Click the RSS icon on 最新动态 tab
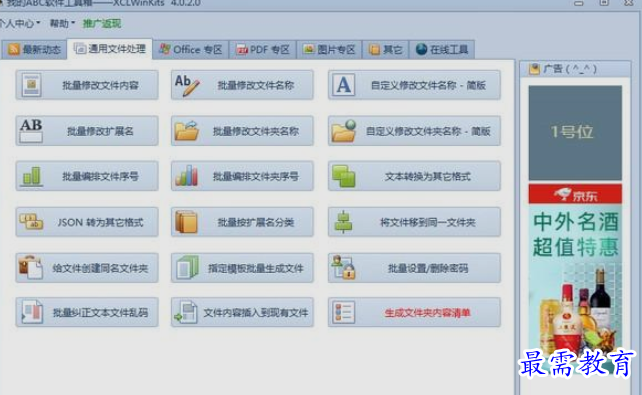The height and width of the screenshot is (395, 642). click(x=14, y=50)
